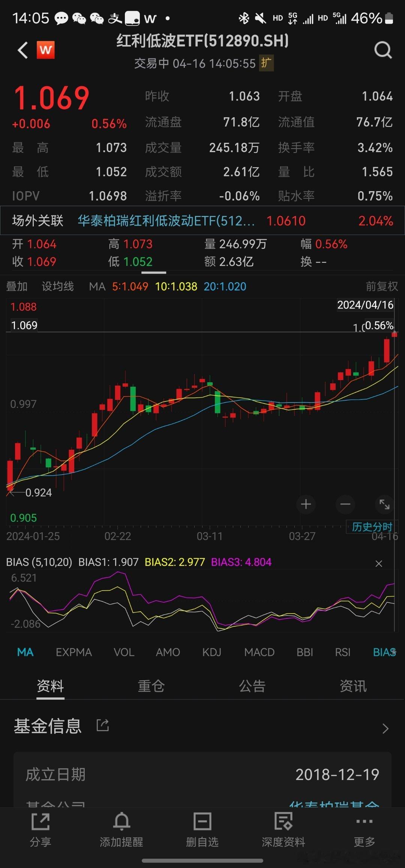Switch to the 重仓 tab
The image size is (405, 868).
coord(151,686)
